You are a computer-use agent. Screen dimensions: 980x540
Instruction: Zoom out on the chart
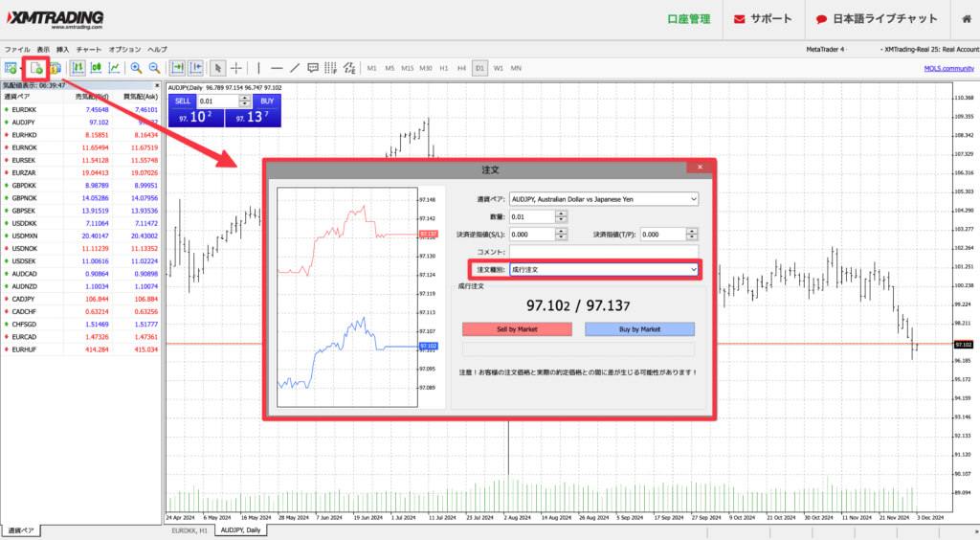click(x=154, y=68)
